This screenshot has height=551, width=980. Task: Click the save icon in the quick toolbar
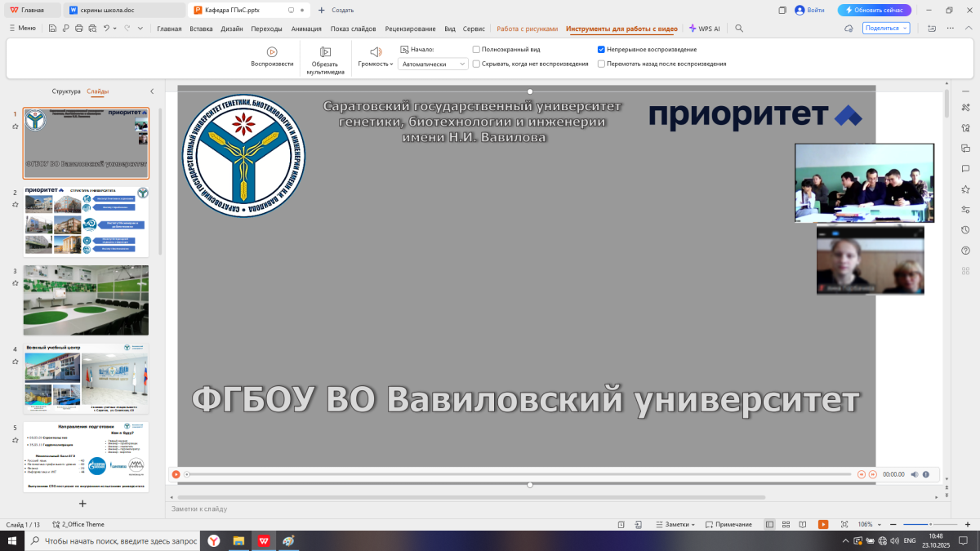pos(53,29)
